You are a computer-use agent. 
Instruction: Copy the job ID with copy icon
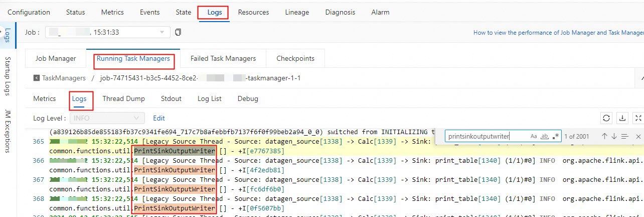pos(178,32)
